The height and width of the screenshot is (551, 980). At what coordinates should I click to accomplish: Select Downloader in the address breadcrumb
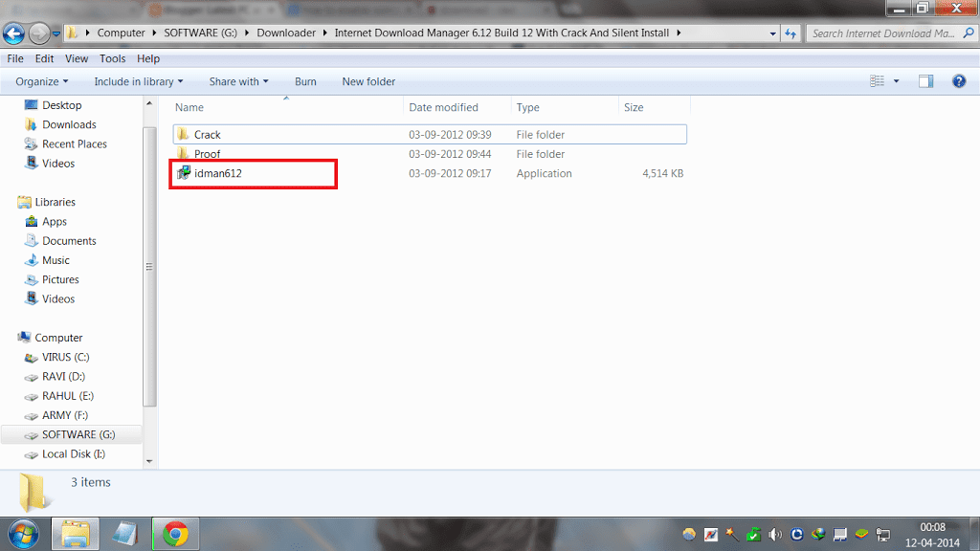point(285,33)
